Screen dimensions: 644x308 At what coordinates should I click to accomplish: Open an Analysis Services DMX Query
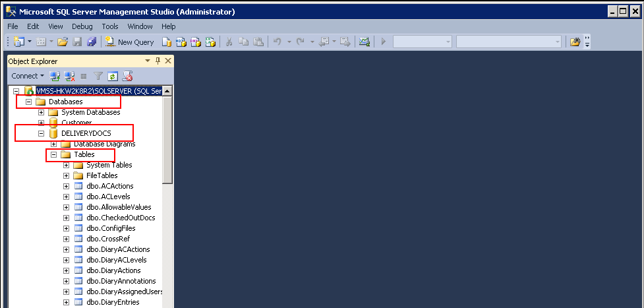(x=196, y=42)
